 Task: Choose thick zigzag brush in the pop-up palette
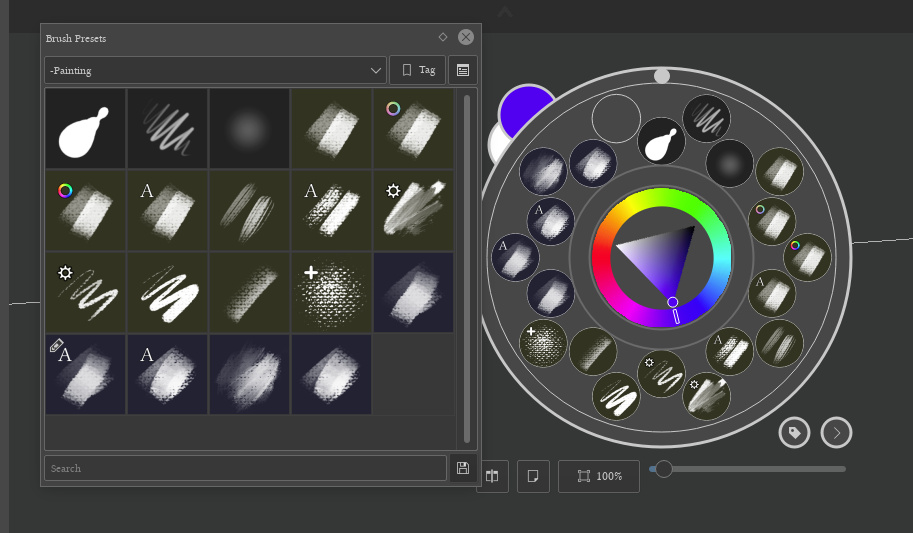click(x=616, y=397)
